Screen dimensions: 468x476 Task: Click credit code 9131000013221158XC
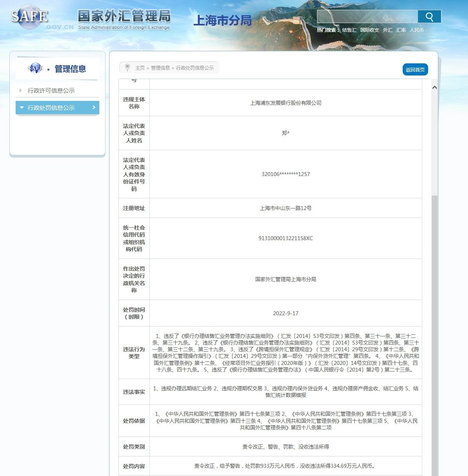pyautogui.click(x=286, y=238)
